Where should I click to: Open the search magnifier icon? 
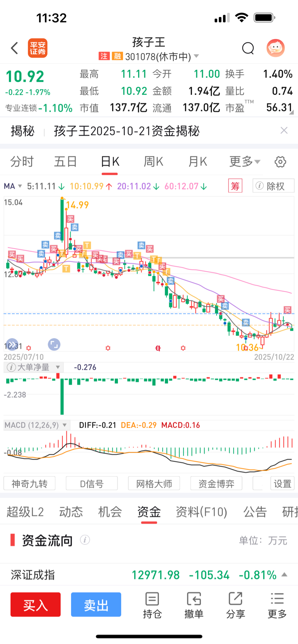(x=248, y=48)
